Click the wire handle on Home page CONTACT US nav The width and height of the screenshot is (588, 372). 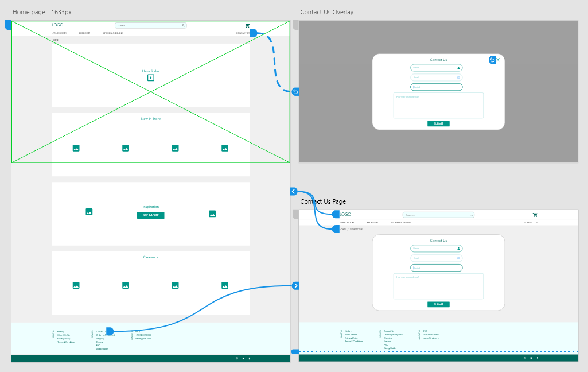(x=254, y=33)
